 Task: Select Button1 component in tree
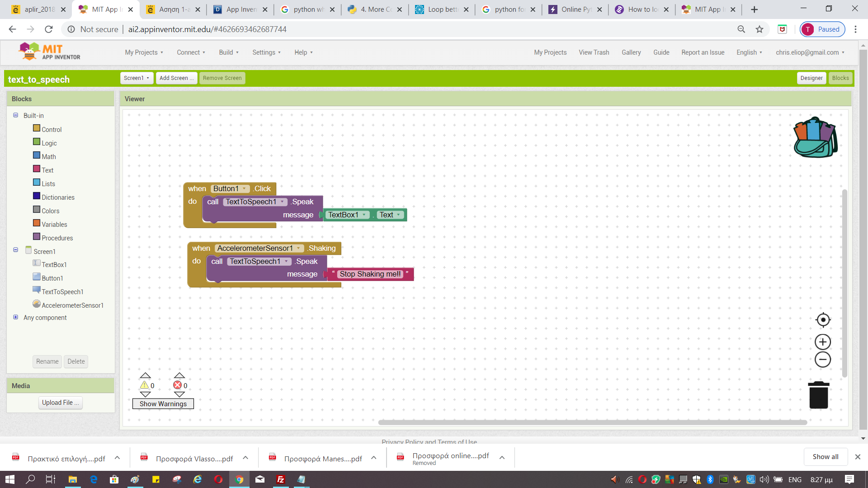52,278
